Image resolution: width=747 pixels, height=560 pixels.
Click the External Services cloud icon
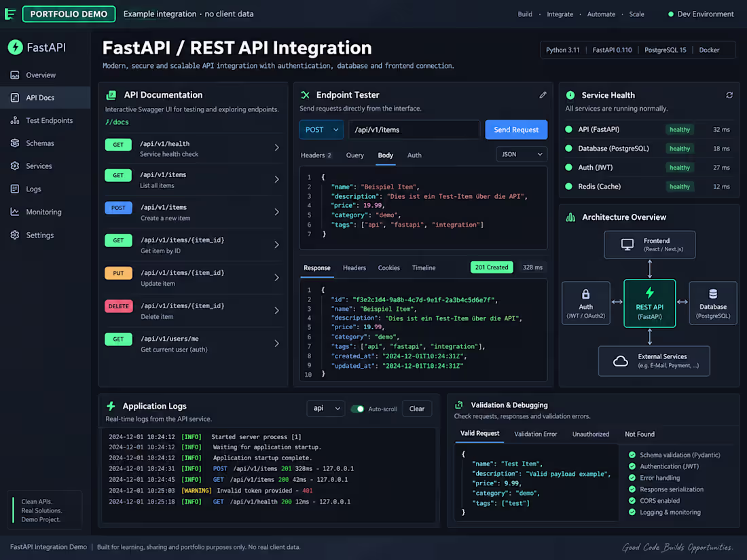[620, 361]
